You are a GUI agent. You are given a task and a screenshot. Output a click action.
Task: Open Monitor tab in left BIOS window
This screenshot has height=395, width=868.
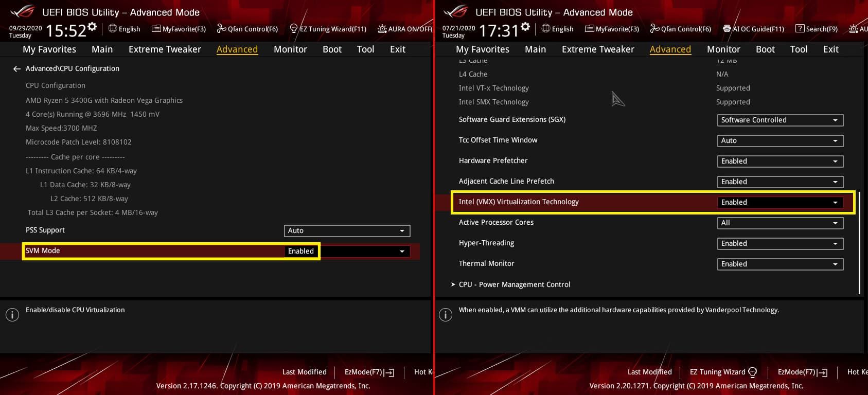click(x=290, y=49)
